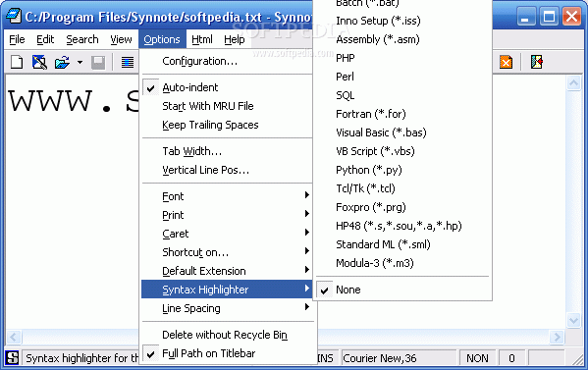Enable Start With MRU File
The image size is (588, 370).
[228, 106]
